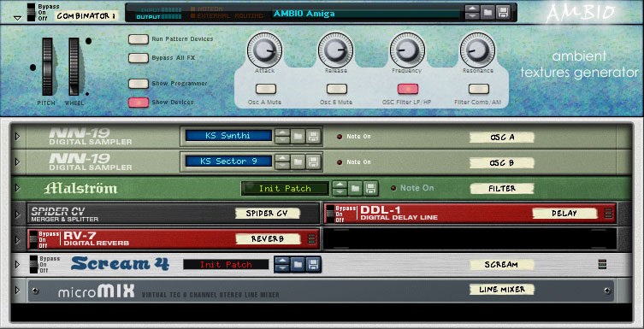
Task: Expand the Spider CV device row
Action: (17, 214)
